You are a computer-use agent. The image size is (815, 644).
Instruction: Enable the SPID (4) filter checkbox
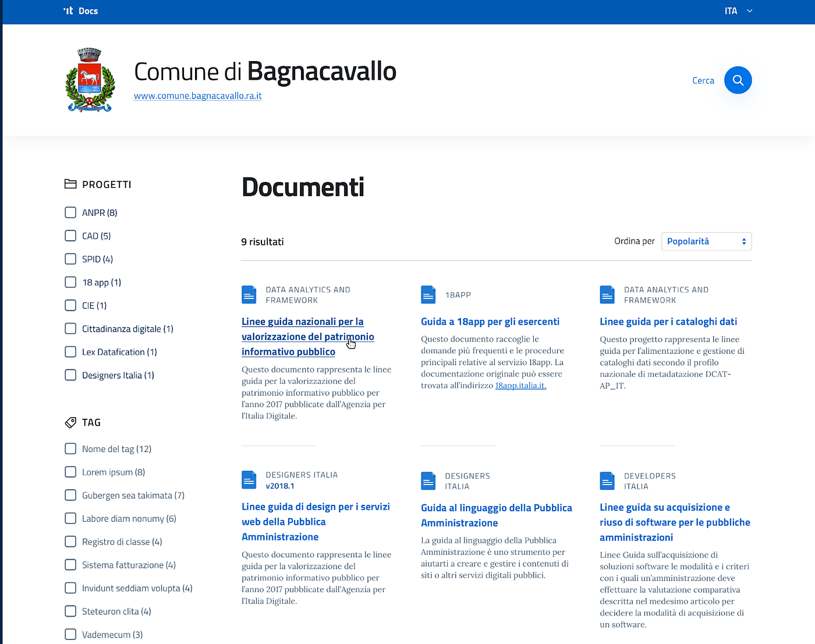(x=70, y=259)
